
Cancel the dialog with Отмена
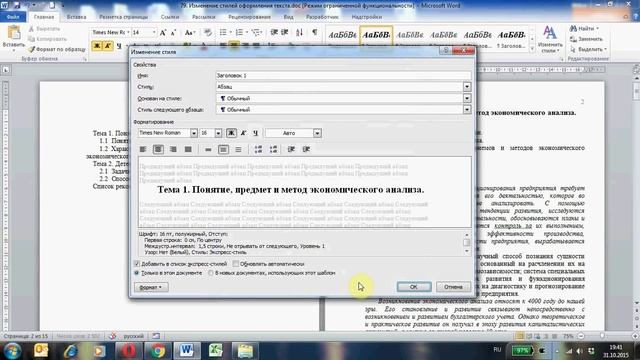(453, 287)
